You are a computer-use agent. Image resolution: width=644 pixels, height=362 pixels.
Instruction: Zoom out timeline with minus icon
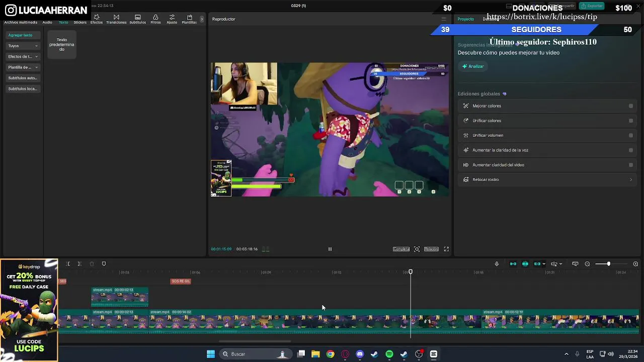click(x=587, y=264)
